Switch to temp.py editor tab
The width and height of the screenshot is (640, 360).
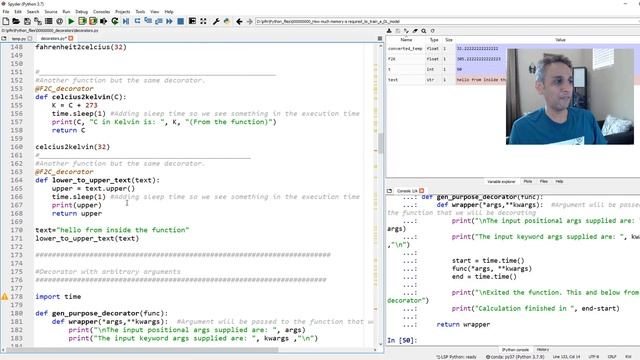[x=18, y=38]
